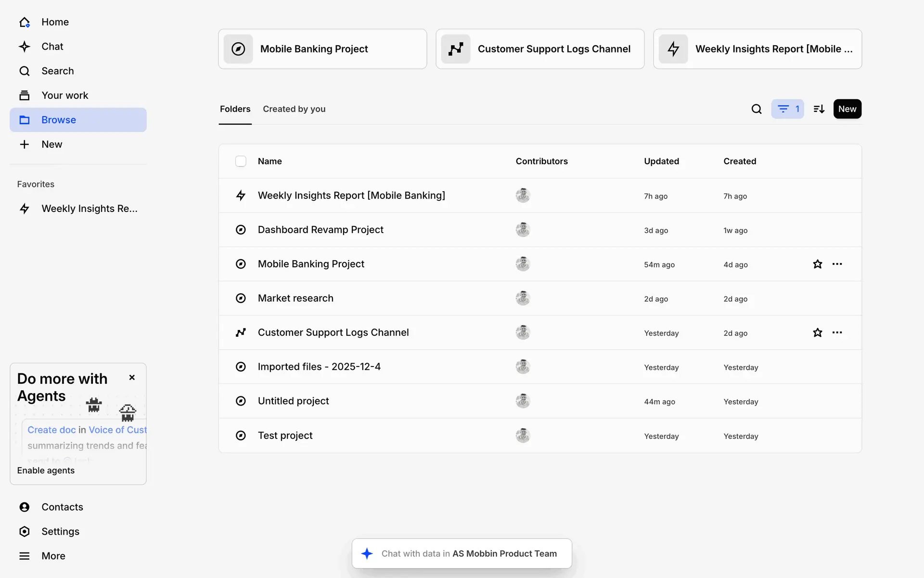The height and width of the screenshot is (578, 924).
Task: Star the Customer Support Logs Channel row
Action: [817, 332]
